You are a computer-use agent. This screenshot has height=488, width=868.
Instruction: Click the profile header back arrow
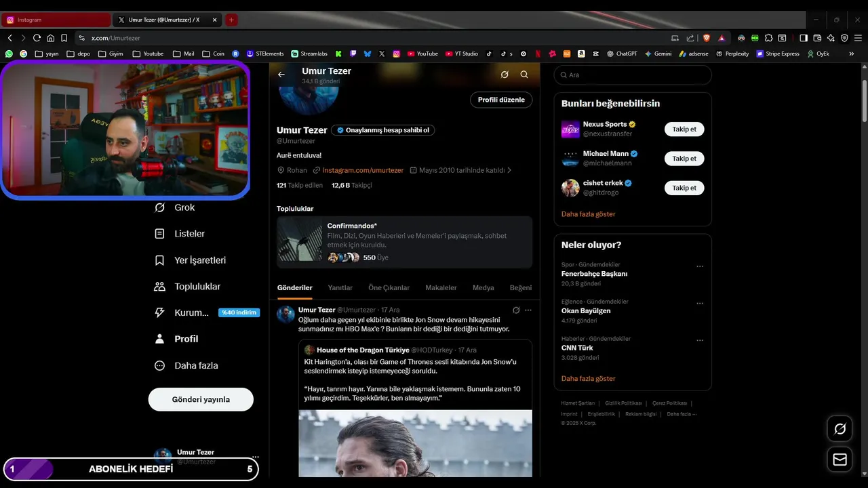click(281, 75)
